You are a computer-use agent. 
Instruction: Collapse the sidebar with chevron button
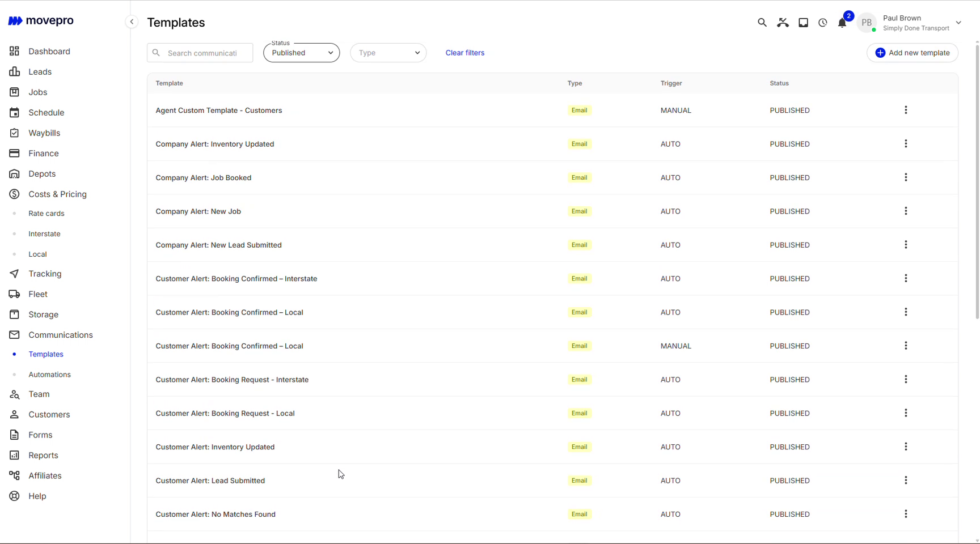coord(132,22)
